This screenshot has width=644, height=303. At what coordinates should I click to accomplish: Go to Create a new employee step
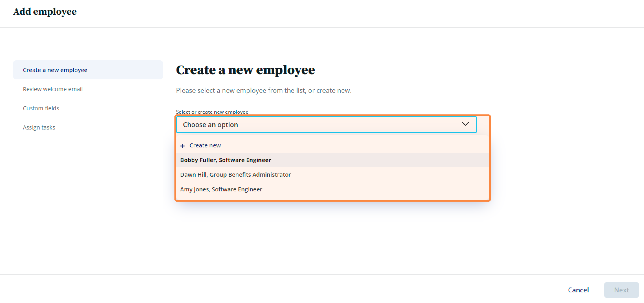point(88,70)
